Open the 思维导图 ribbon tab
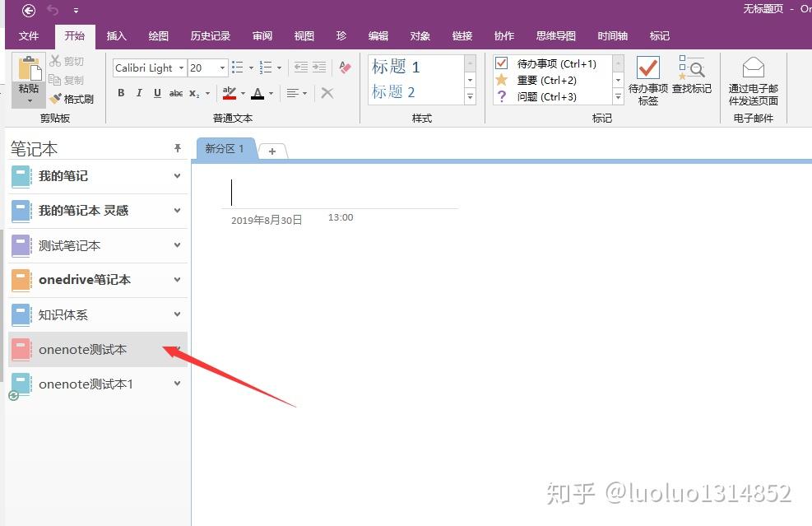Image resolution: width=812 pixels, height=526 pixels. [555, 35]
